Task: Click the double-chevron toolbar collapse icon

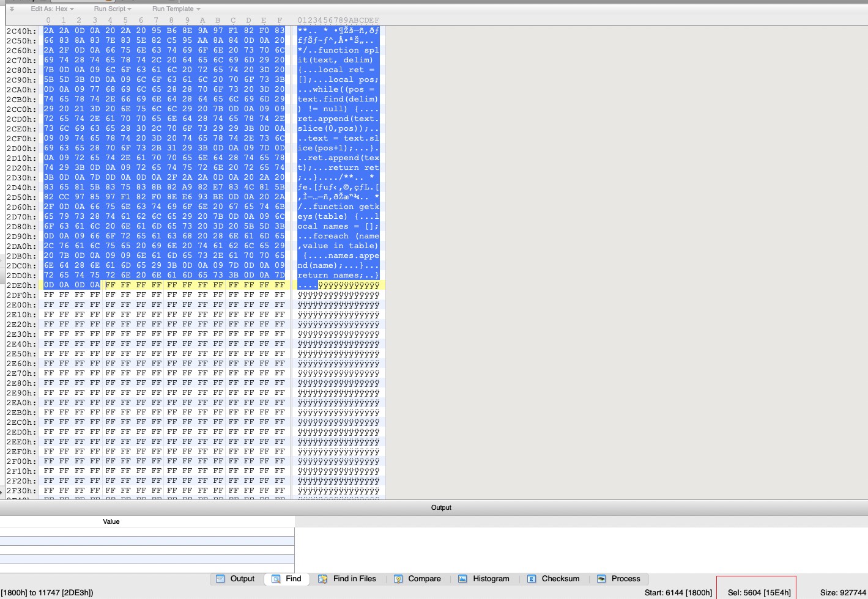Action: point(12,9)
